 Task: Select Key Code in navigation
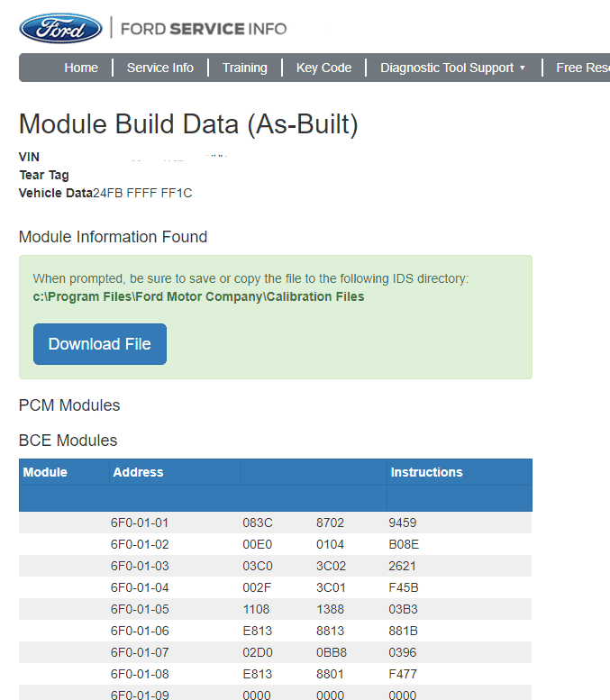click(323, 68)
